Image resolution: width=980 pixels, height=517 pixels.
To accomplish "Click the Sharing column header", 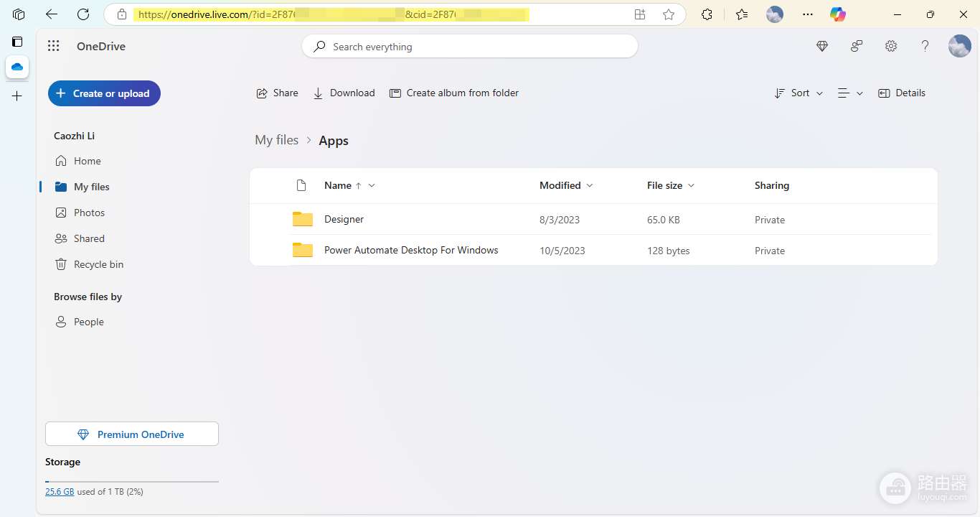I will [772, 185].
